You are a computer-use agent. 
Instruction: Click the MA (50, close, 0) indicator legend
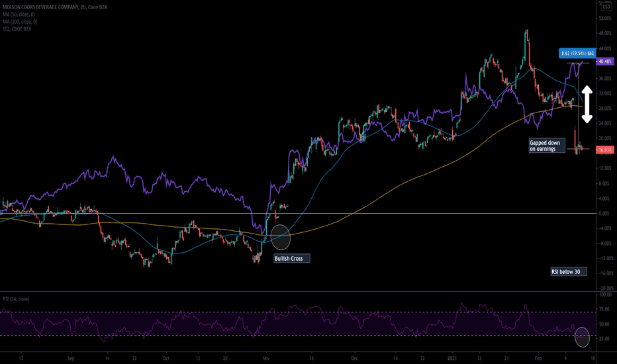pyautogui.click(x=20, y=15)
